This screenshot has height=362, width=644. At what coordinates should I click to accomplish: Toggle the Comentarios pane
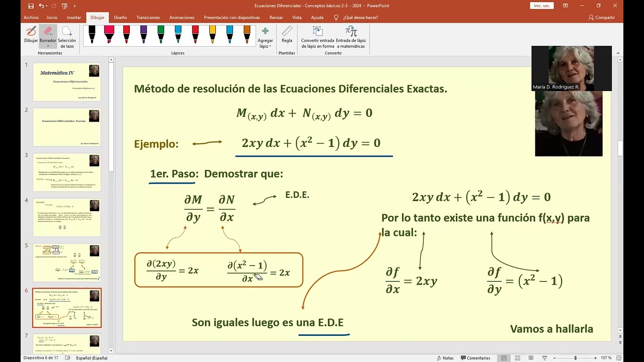(x=475, y=358)
